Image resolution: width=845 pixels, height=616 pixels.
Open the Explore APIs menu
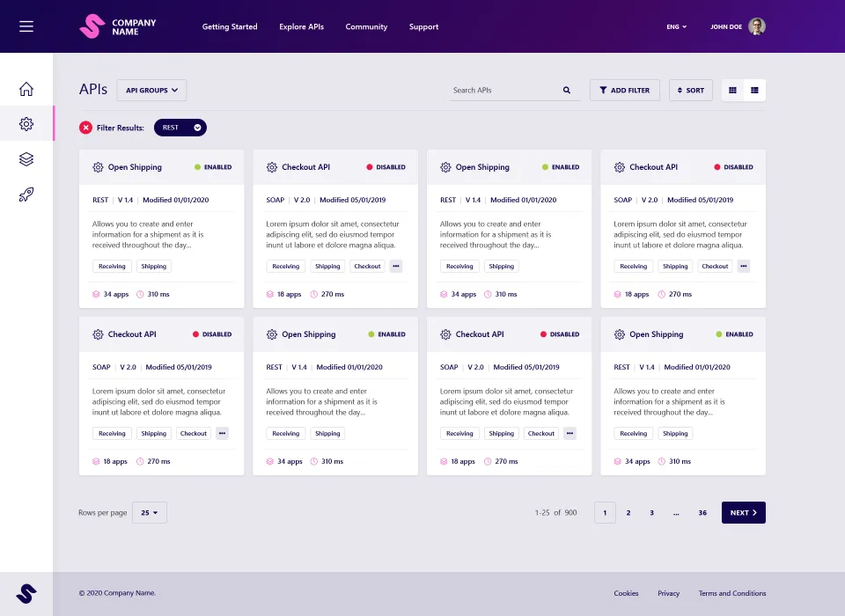click(301, 26)
